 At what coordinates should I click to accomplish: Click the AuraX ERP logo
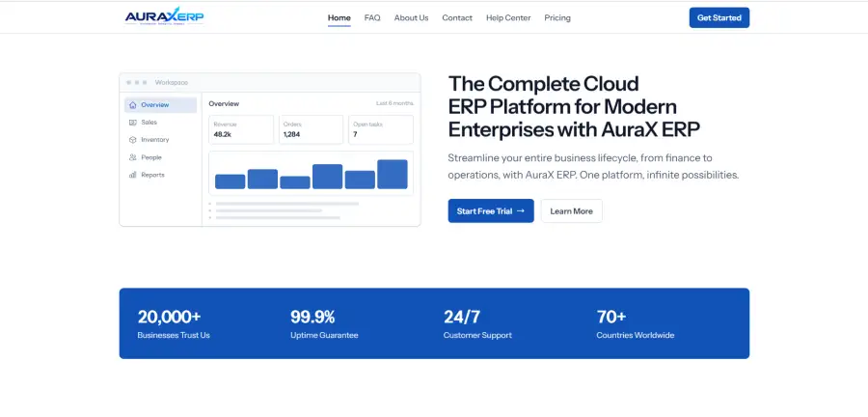[x=164, y=16]
